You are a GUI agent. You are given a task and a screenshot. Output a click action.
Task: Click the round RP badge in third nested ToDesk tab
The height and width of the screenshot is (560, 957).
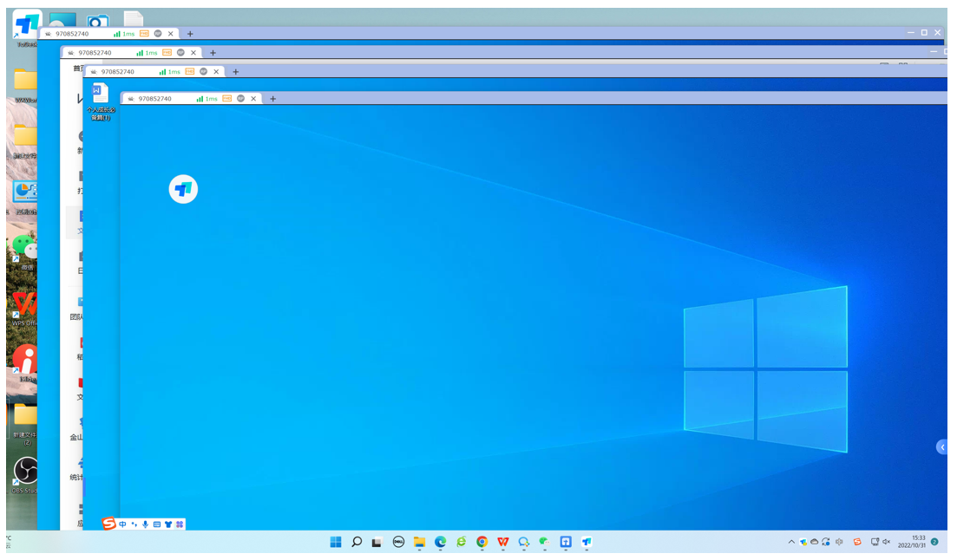tap(203, 71)
